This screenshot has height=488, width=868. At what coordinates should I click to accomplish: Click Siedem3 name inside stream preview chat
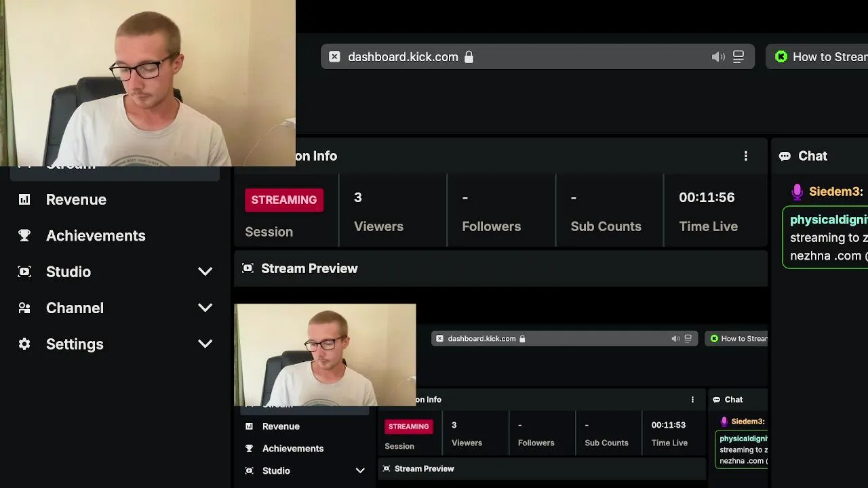[x=748, y=422]
